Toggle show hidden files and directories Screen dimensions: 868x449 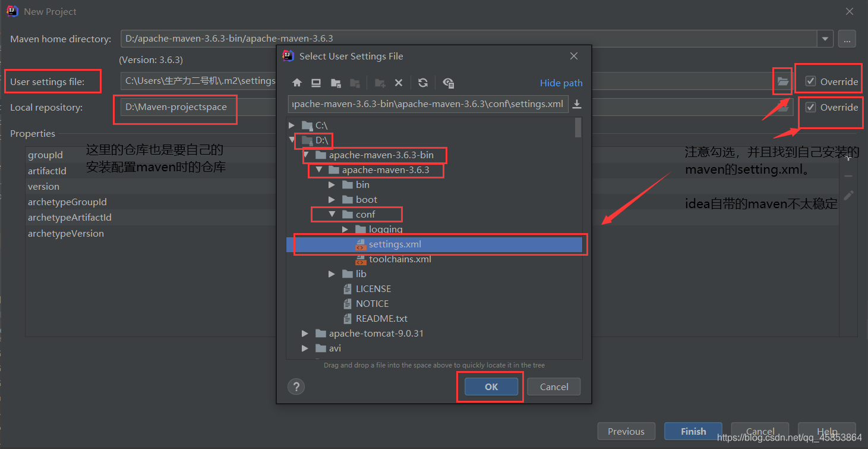(449, 83)
